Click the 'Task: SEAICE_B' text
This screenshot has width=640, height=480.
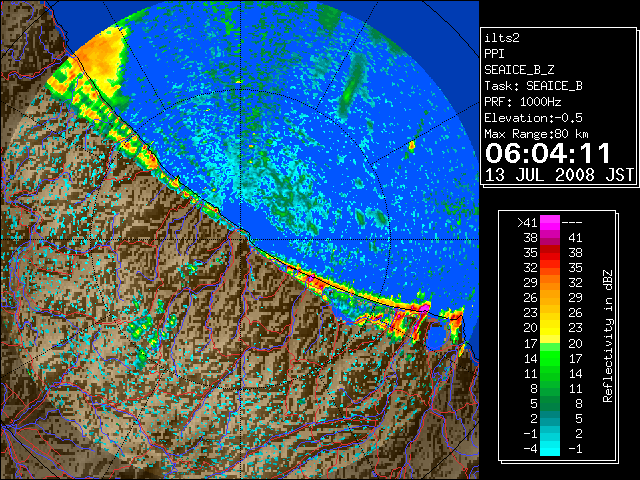pyautogui.click(x=533, y=86)
